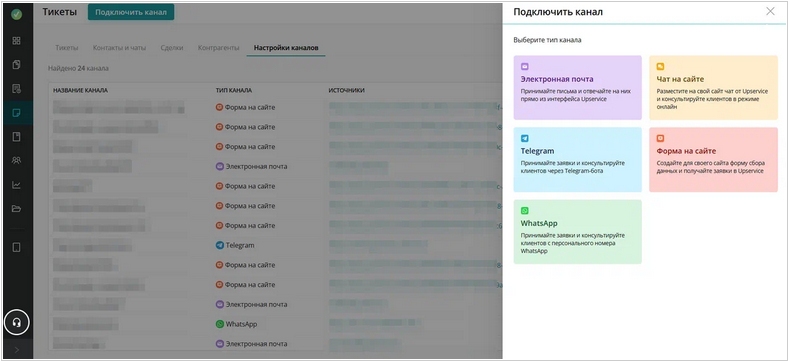This screenshot has width=788, height=361.
Task: Click the green Подключить канал button
Action: [x=131, y=12]
